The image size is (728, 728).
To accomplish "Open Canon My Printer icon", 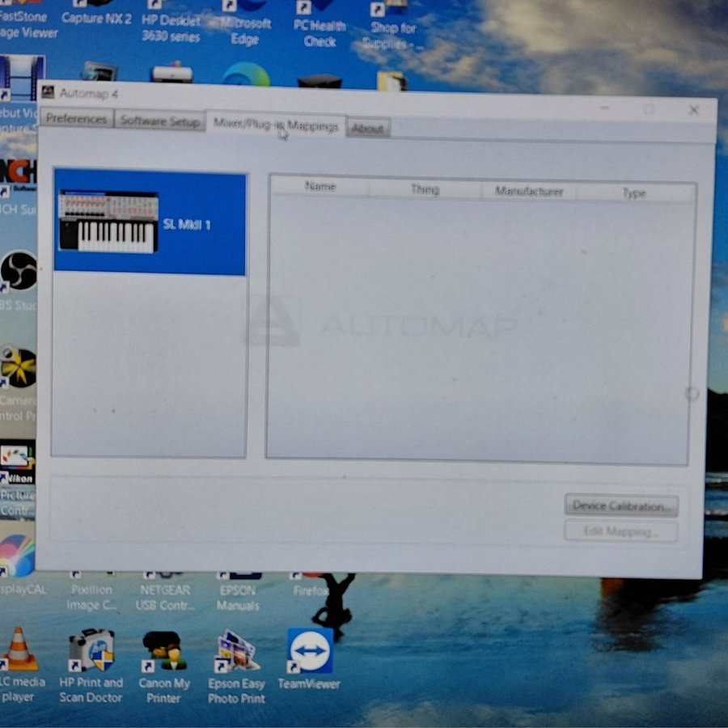I will [x=163, y=651].
